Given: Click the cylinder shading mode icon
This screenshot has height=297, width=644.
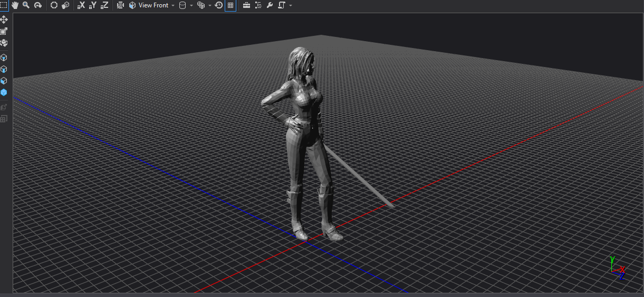Looking at the screenshot, I should click(x=182, y=5).
